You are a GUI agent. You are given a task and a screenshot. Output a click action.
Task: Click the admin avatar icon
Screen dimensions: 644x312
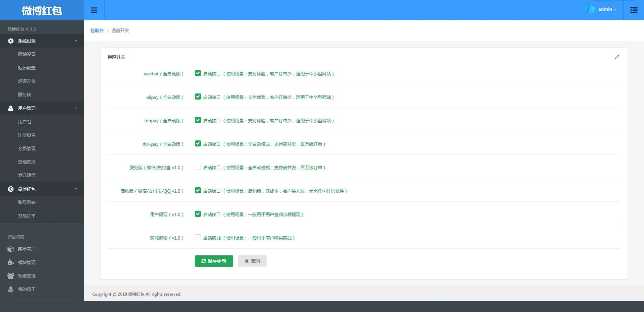[x=590, y=9]
